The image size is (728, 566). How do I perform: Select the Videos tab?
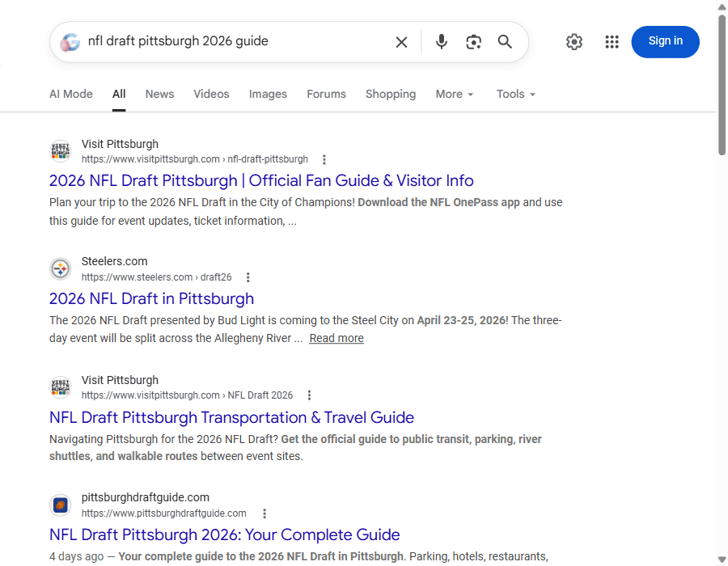coord(211,94)
